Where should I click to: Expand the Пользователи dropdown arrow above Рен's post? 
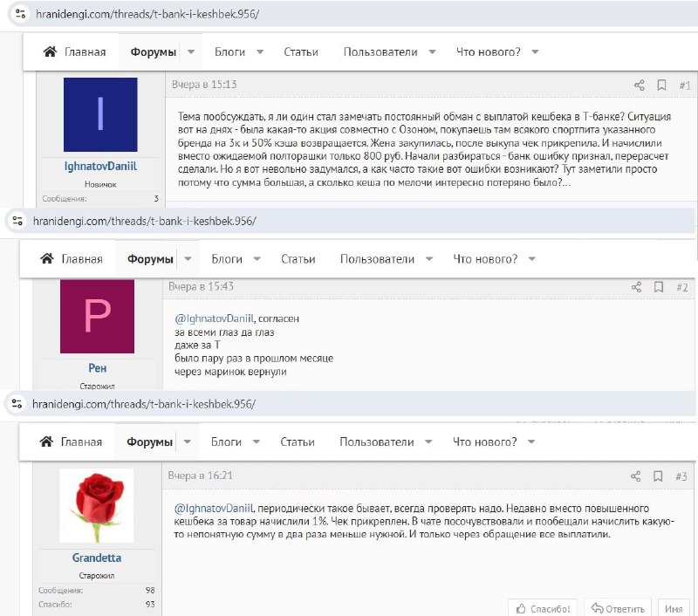(x=429, y=259)
